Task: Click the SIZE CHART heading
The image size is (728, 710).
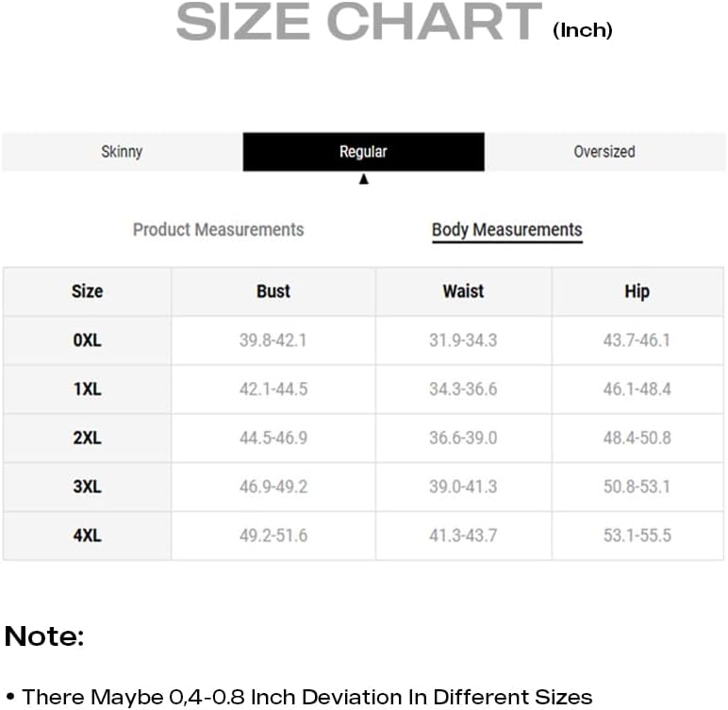Action: click(x=359, y=22)
